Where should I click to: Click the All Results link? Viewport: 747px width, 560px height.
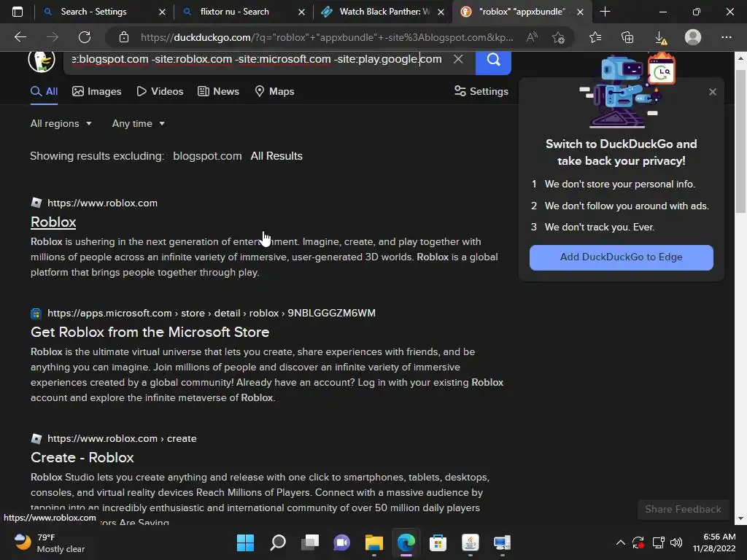(276, 156)
